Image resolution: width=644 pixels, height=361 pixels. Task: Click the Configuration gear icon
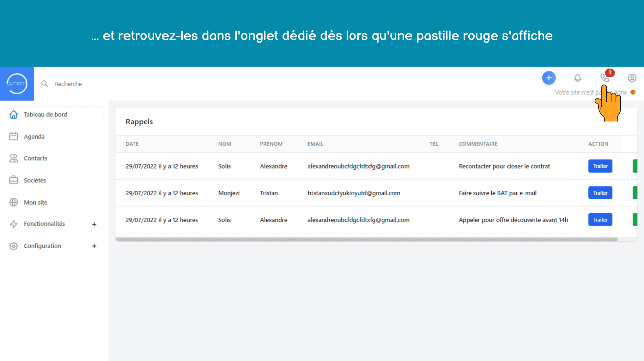(x=14, y=246)
